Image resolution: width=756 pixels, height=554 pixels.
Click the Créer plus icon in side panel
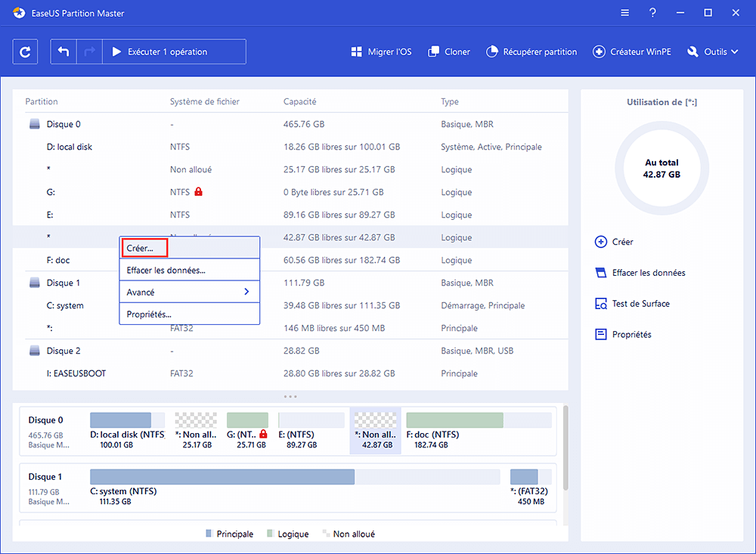601,242
